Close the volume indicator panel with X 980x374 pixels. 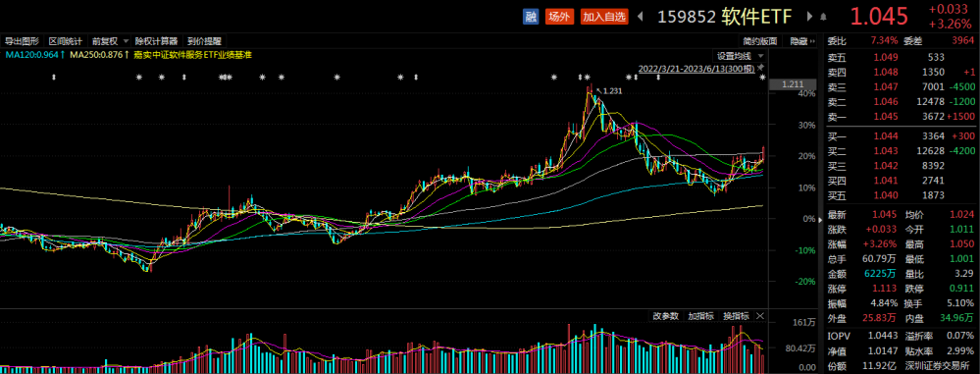760,315
